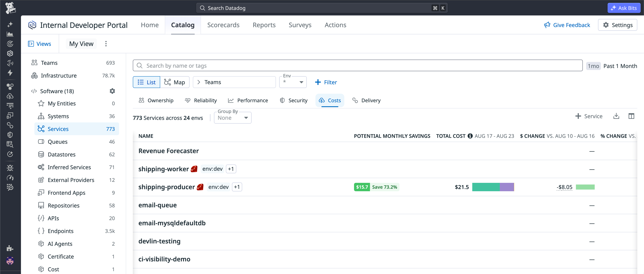Open the Views panel
Image resolution: width=644 pixels, height=274 pixels.
click(40, 44)
